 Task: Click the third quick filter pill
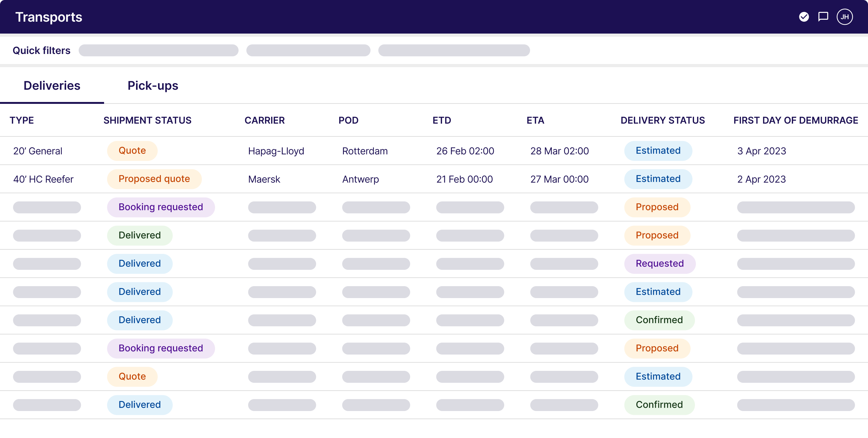click(454, 51)
